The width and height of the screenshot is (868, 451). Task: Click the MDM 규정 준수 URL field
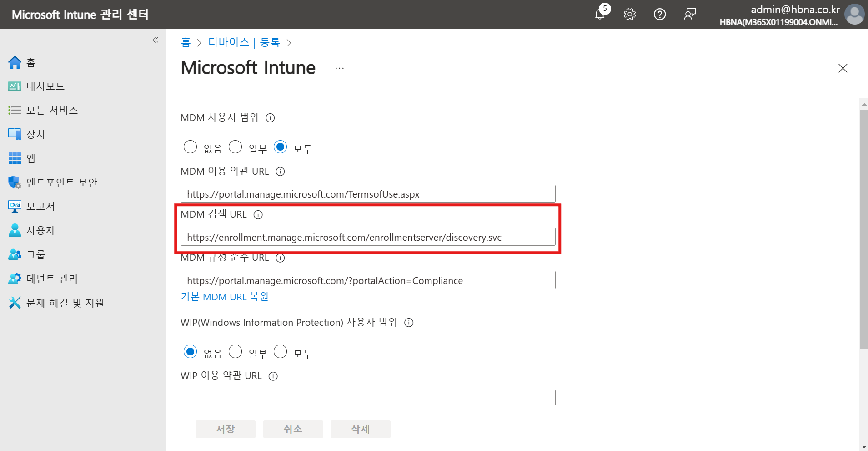point(368,280)
